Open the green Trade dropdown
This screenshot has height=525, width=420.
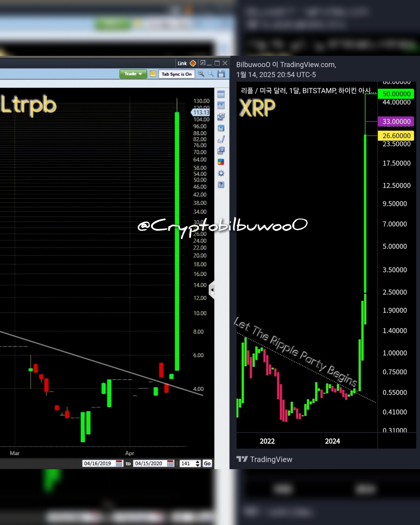(x=133, y=74)
